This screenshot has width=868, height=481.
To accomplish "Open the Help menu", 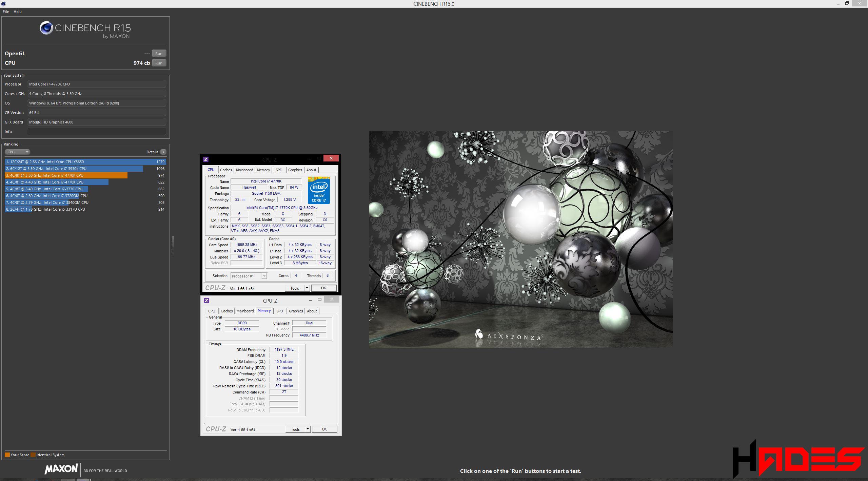I will (18, 12).
